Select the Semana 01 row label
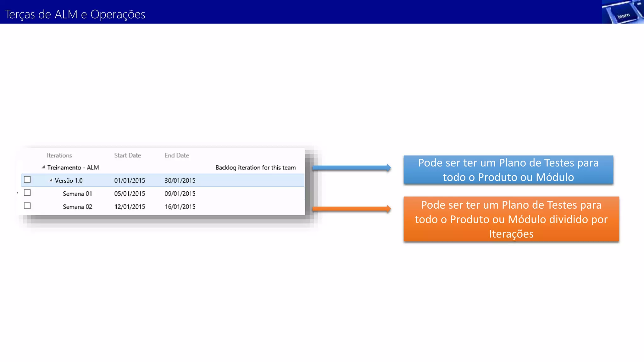644x362 pixels. pos(77,194)
